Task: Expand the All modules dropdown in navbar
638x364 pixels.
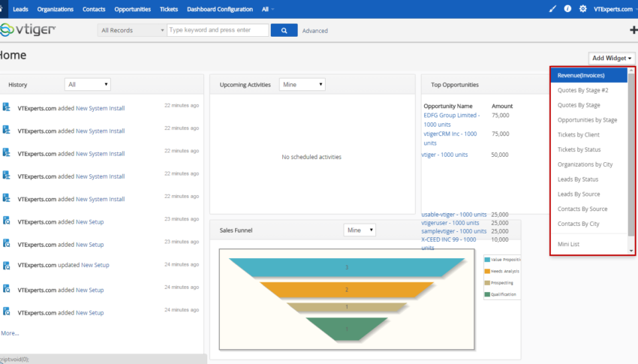Action: 268,9
